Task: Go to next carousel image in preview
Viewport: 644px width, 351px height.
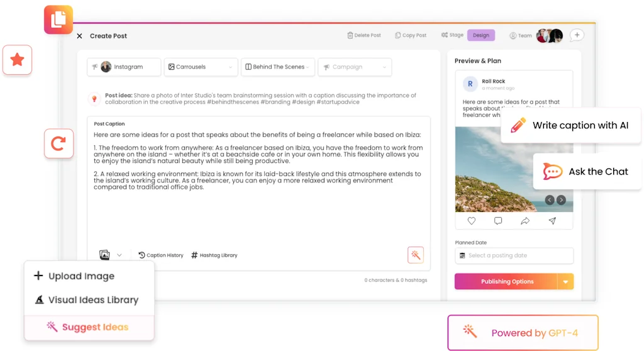Action: tap(561, 200)
